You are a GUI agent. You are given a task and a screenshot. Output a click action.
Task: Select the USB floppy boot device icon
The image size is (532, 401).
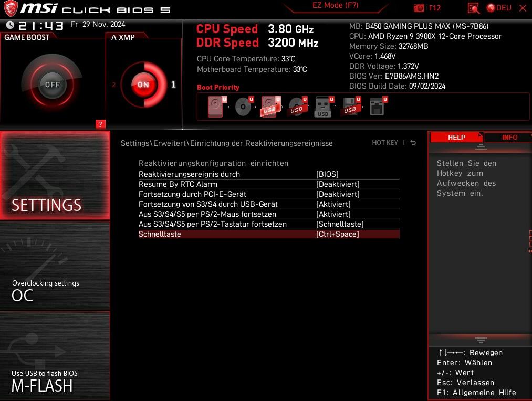click(351, 107)
